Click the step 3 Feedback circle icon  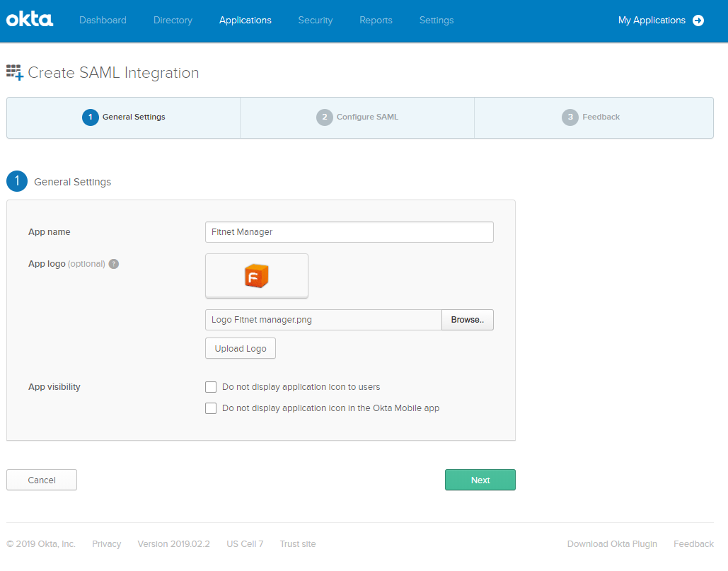(570, 117)
